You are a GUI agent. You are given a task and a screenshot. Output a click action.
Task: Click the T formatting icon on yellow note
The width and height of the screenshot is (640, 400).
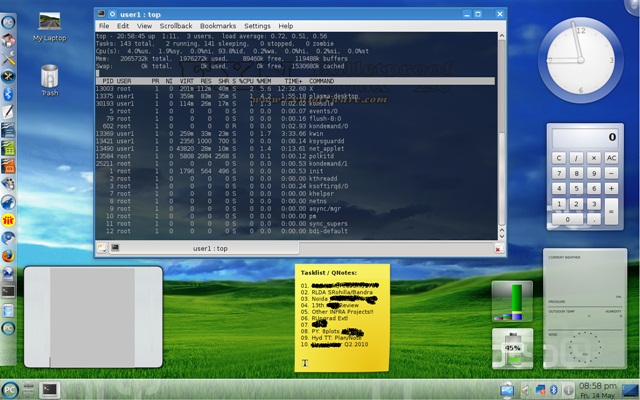[x=304, y=363]
